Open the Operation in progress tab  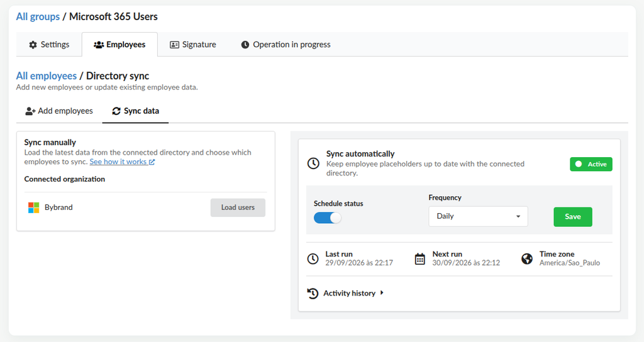[x=286, y=45]
